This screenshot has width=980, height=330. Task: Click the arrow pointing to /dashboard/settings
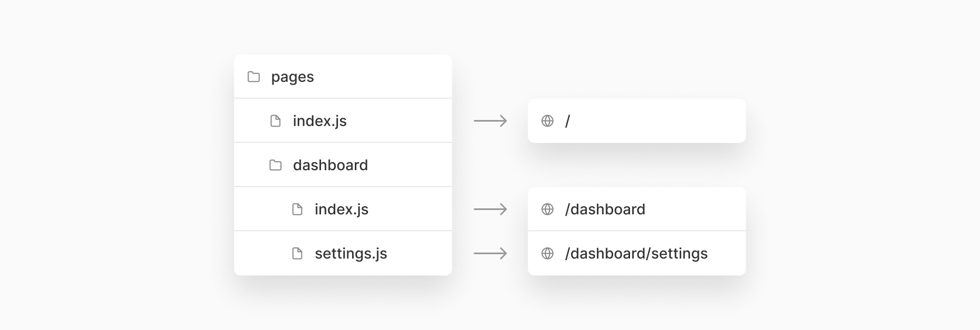491,253
